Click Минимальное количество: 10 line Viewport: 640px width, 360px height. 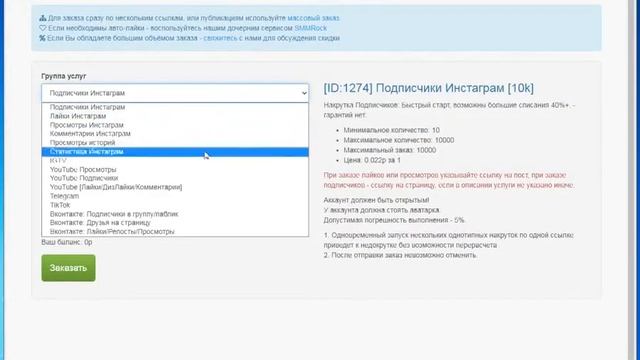click(391, 130)
